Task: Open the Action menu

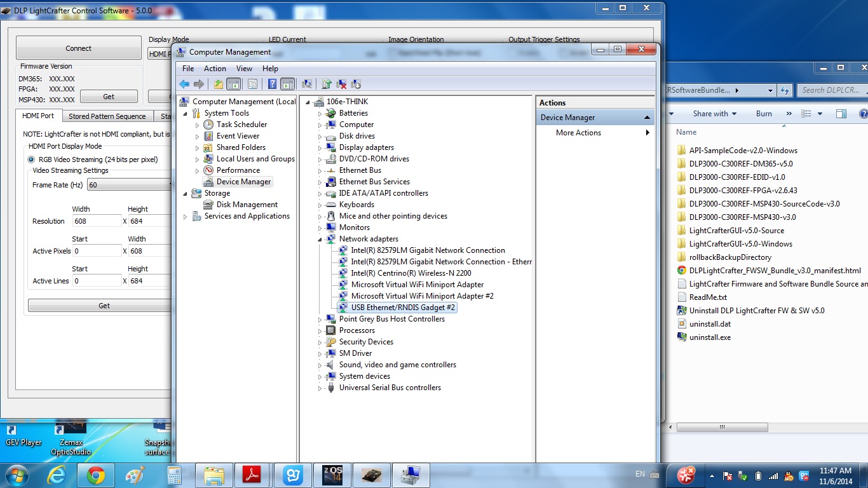Action: [x=215, y=69]
